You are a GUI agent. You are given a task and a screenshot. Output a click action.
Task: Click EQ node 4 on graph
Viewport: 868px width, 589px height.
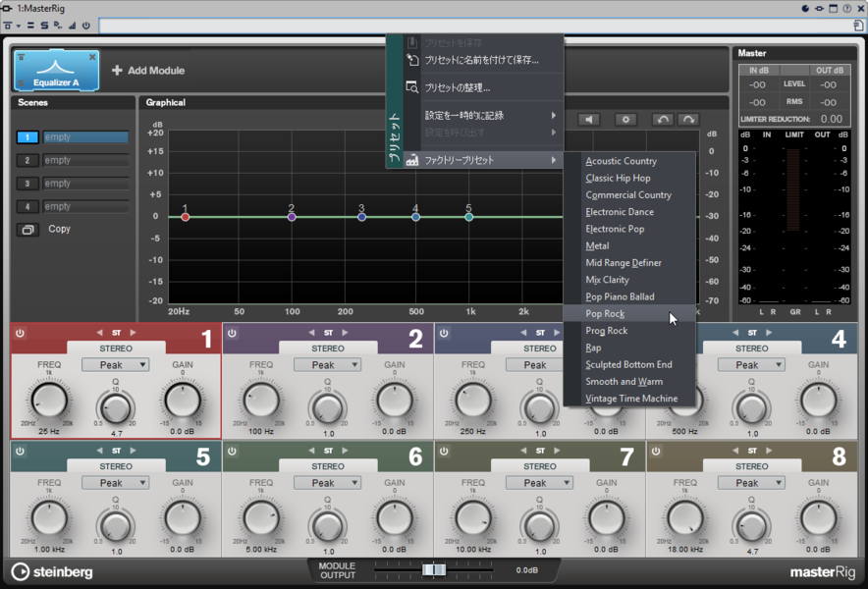(x=415, y=217)
